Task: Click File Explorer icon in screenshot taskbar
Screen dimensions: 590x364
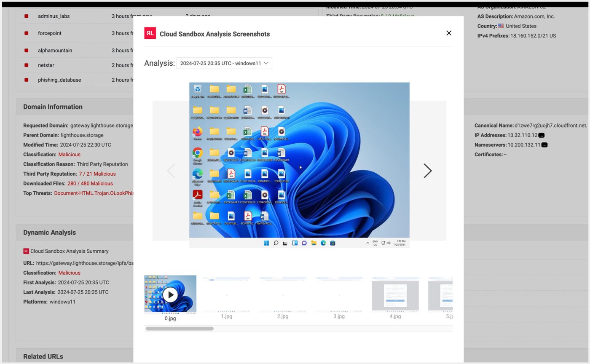Action: pyautogui.click(x=314, y=243)
